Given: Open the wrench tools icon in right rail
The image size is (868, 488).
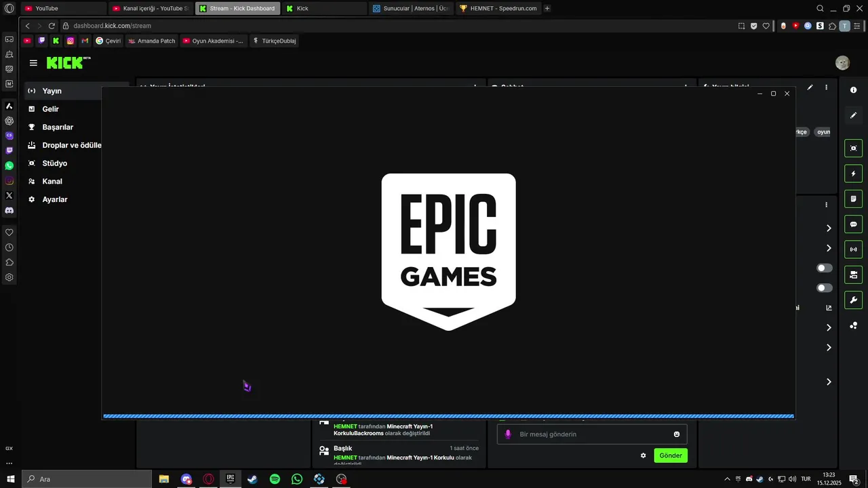Looking at the screenshot, I should point(853,300).
